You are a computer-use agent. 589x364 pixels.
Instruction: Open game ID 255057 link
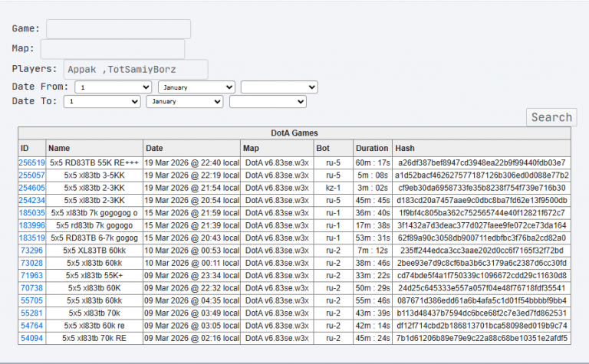pyautogui.click(x=32, y=175)
